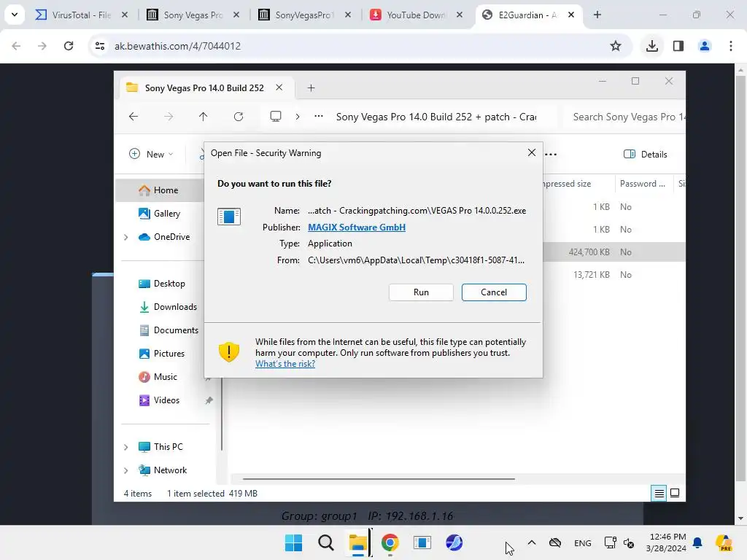This screenshot has width=747, height=560.
Task: Open the Chrome tab search dropdown
Action: point(15,15)
